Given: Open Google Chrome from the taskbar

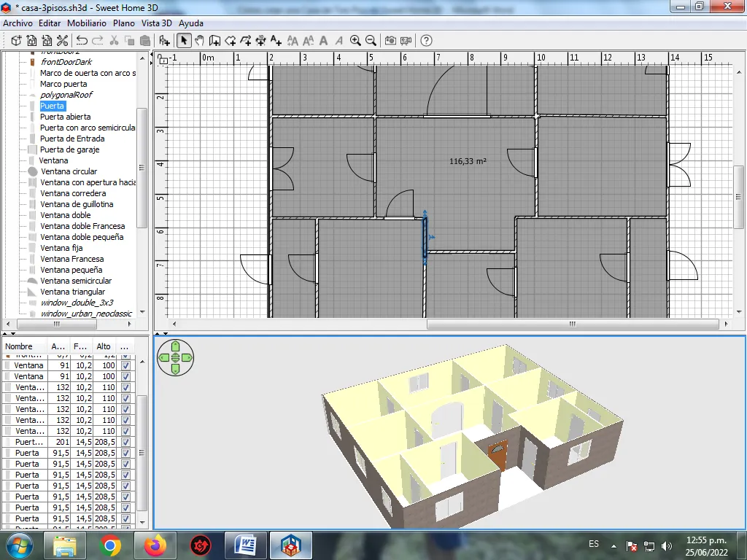Looking at the screenshot, I should 109,545.
